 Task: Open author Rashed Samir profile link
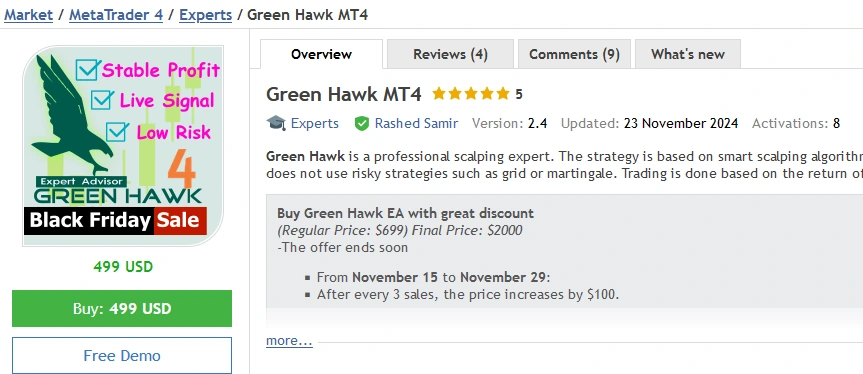[416, 123]
